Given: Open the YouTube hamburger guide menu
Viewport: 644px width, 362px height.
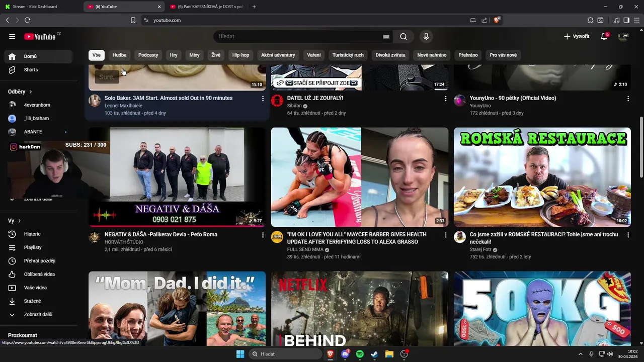Looking at the screenshot, I should pyautogui.click(x=12, y=36).
